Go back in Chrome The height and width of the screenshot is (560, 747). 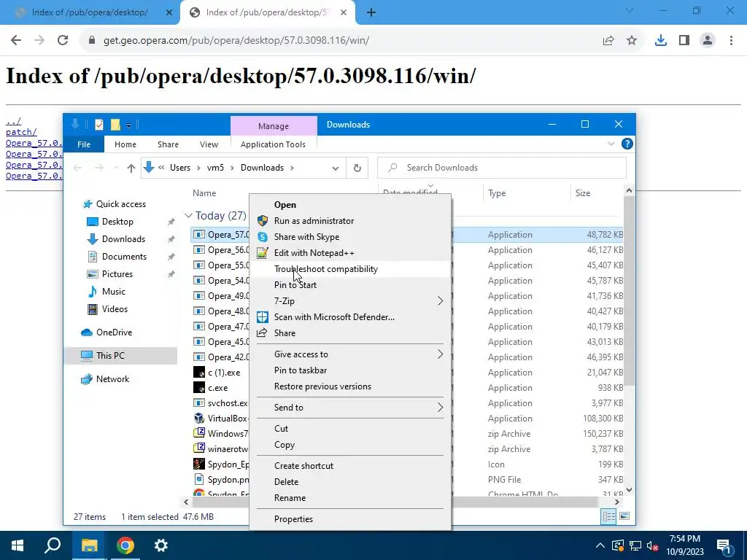(x=16, y=41)
